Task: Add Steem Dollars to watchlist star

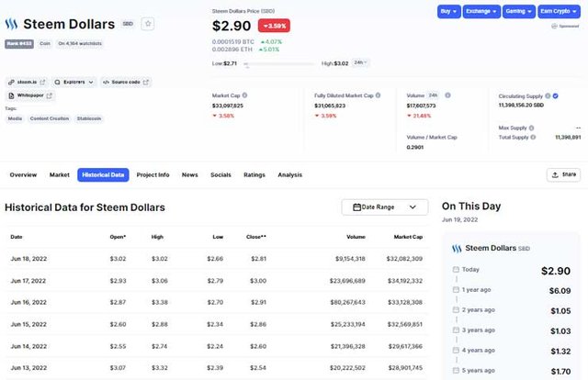Action: click(148, 24)
